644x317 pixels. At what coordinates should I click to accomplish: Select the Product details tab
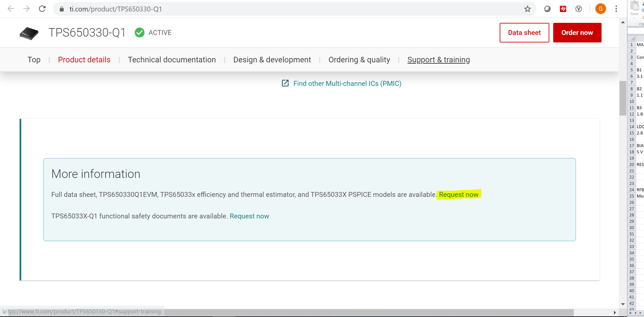[84, 60]
